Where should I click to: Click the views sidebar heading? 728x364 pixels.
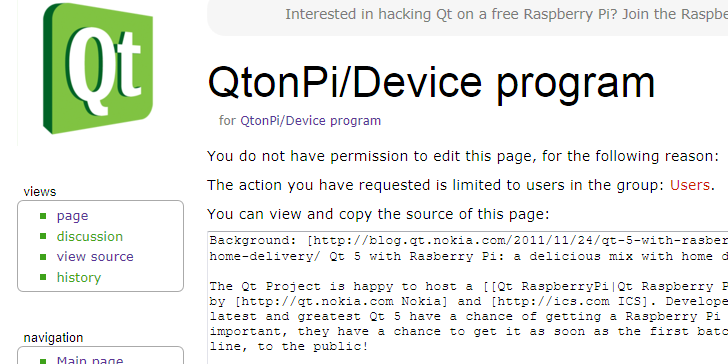[39, 192]
